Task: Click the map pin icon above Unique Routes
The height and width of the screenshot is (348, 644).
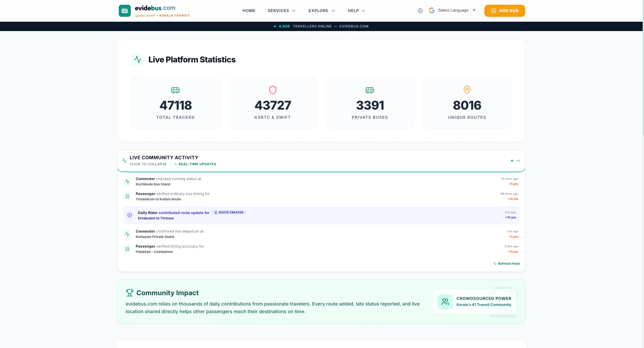Action: click(x=467, y=90)
